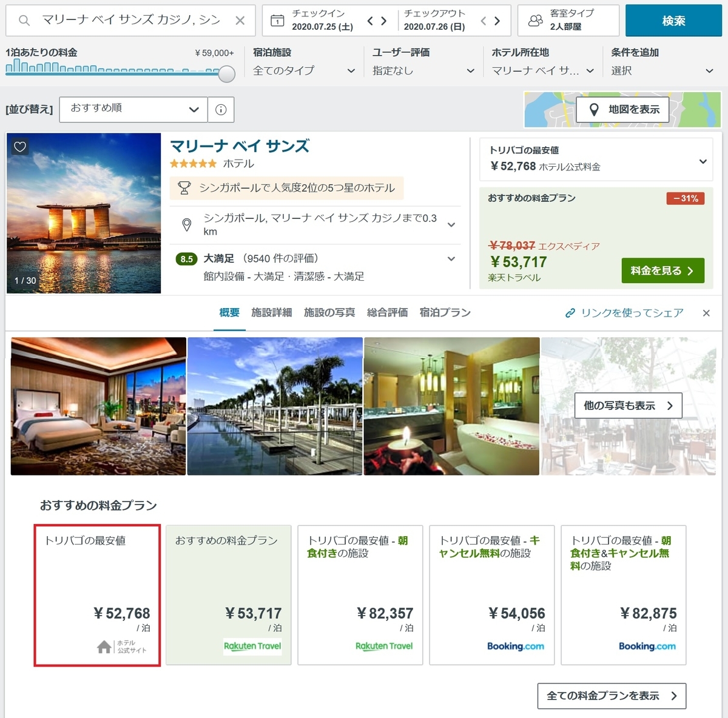Viewport: 728px width, 718px height.
Task: Switch to the 総合評価 tab
Action: tap(387, 313)
